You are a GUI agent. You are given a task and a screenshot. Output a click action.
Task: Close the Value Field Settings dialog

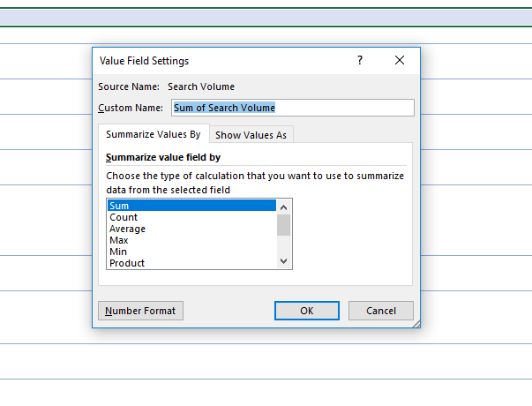[x=400, y=60]
